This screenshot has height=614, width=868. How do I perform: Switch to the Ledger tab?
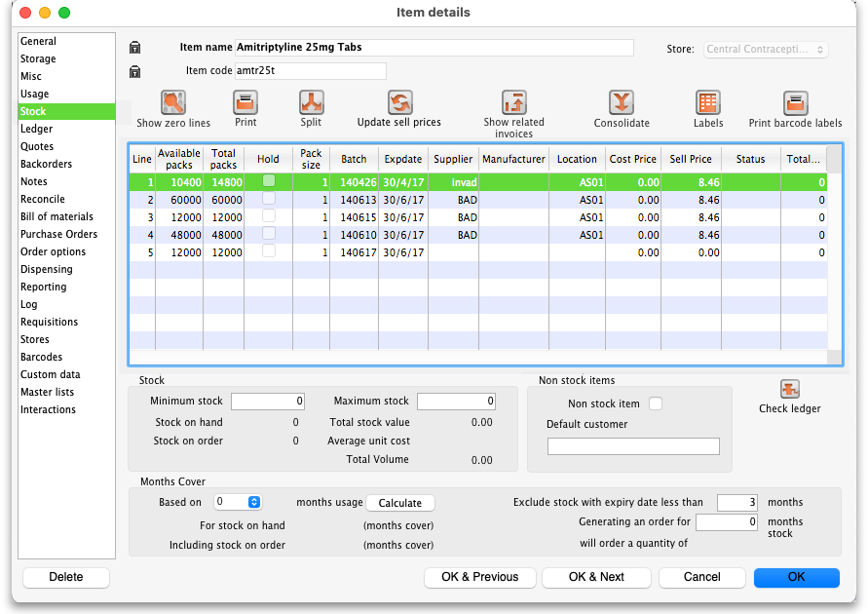37,129
